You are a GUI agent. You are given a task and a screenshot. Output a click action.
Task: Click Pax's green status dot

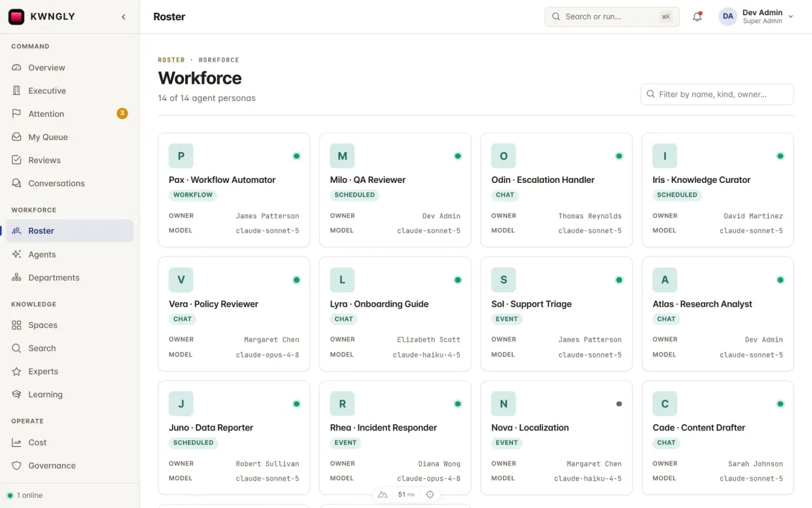[296, 156]
